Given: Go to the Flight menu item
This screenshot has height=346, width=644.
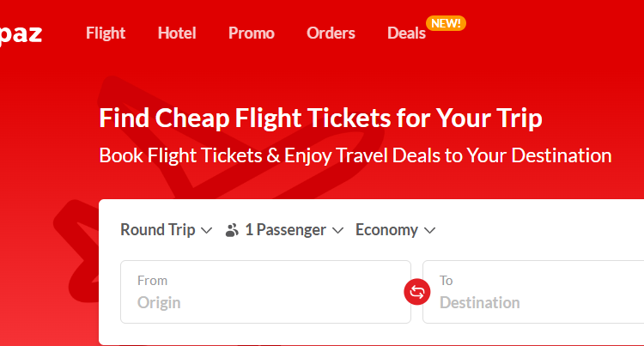Looking at the screenshot, I should [x=106, y=33].
